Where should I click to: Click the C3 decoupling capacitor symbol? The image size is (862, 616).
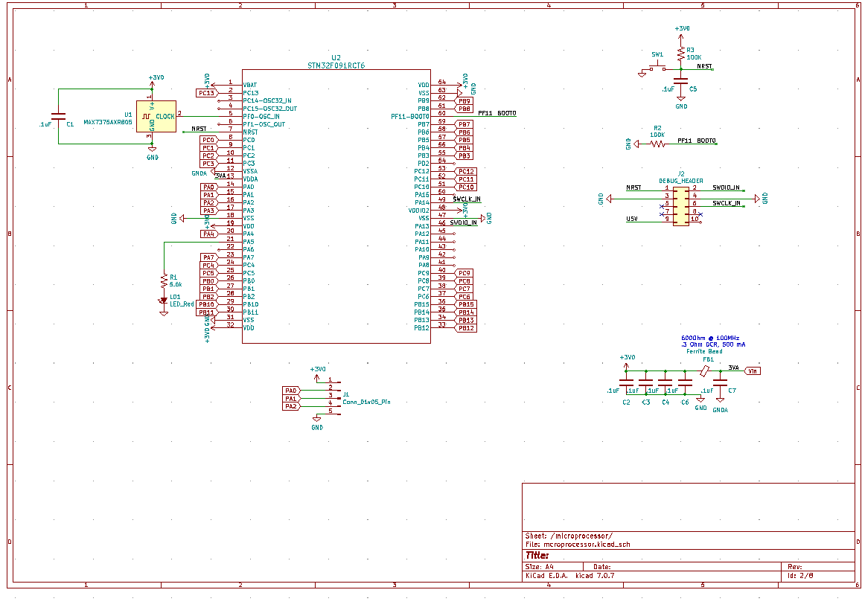[x=646, y=382]
